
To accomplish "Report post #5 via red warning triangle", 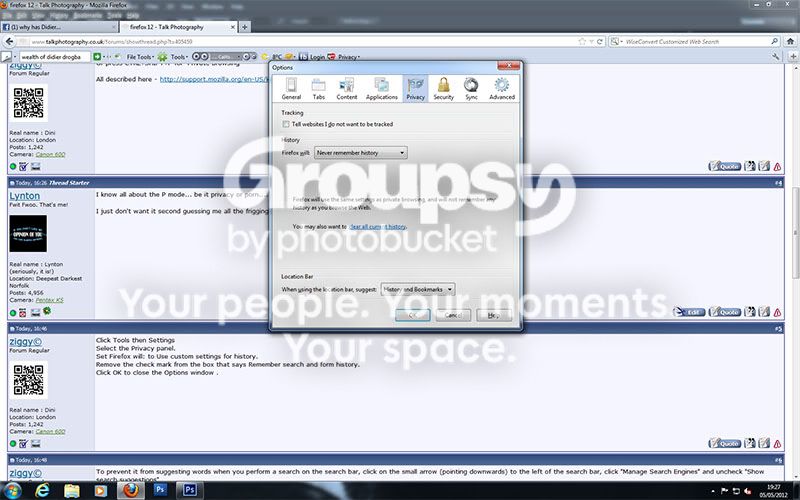I will click(778, 444).
